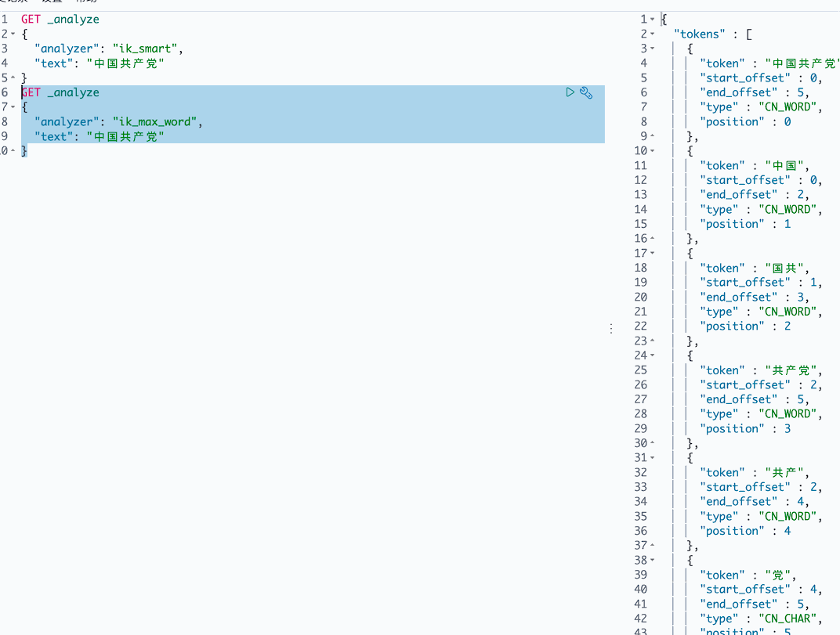Fold the first token object at response line 3
This screenshot has height=635, width=840.
coord(652,49)
